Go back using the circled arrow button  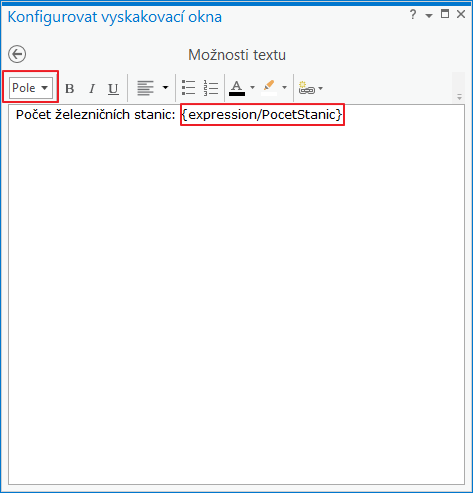click(17, 54)
